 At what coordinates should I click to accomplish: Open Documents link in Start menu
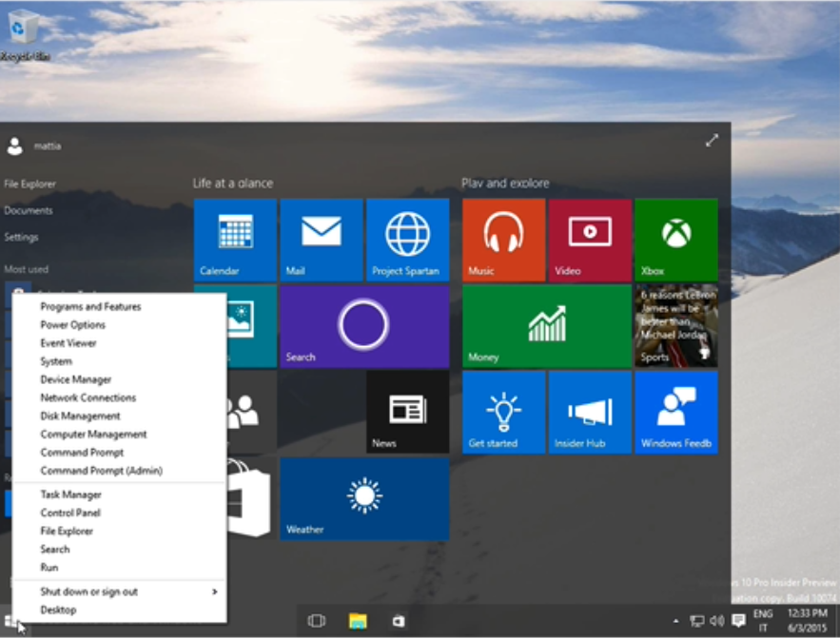pos(29,210)
